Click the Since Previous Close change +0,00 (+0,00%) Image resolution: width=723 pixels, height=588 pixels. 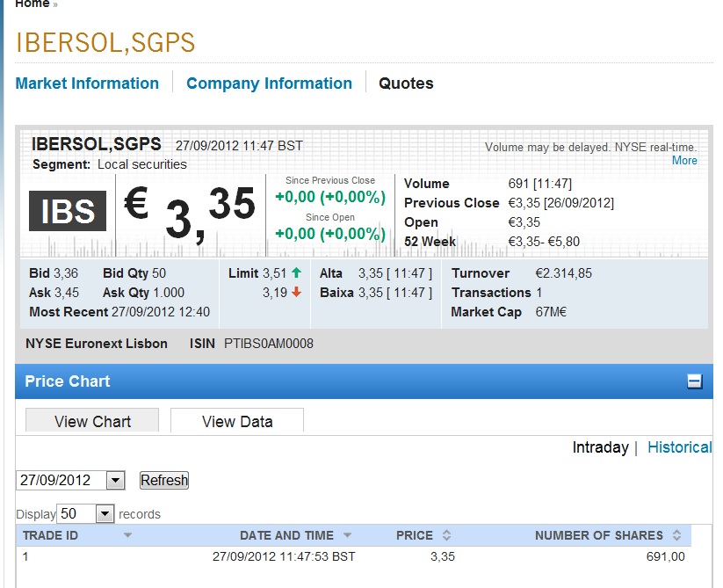[x=330, y=197]
